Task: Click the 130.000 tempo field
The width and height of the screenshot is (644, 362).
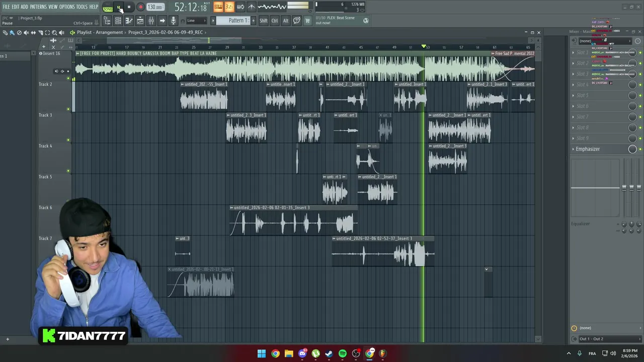Action: pyautogui.click(x=155, y=7)
